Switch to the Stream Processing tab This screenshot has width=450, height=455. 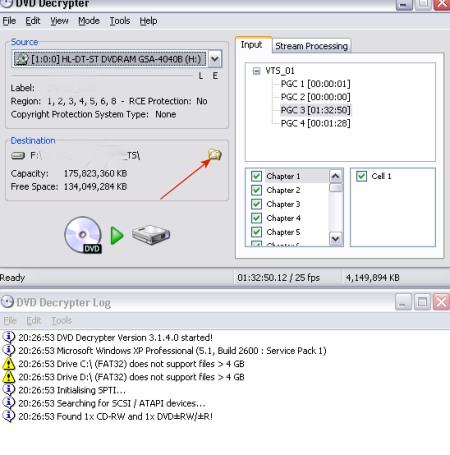coord(311,46)
